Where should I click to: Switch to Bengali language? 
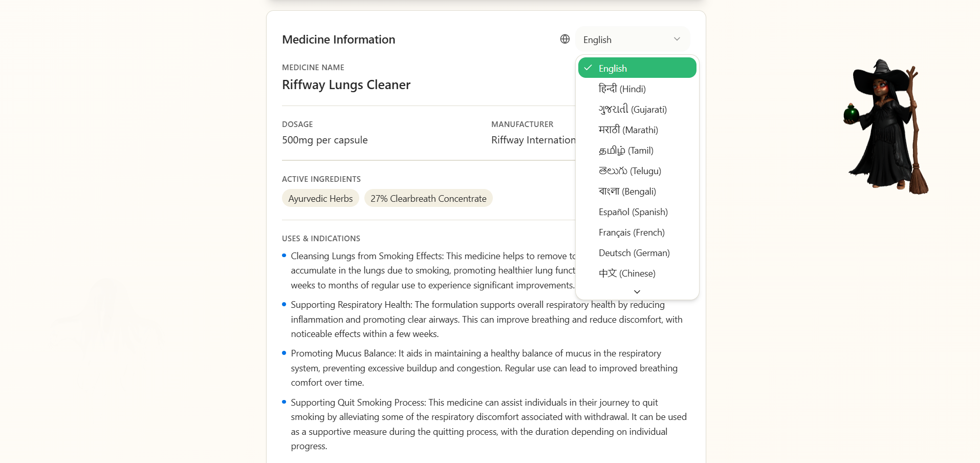(627, 192)
